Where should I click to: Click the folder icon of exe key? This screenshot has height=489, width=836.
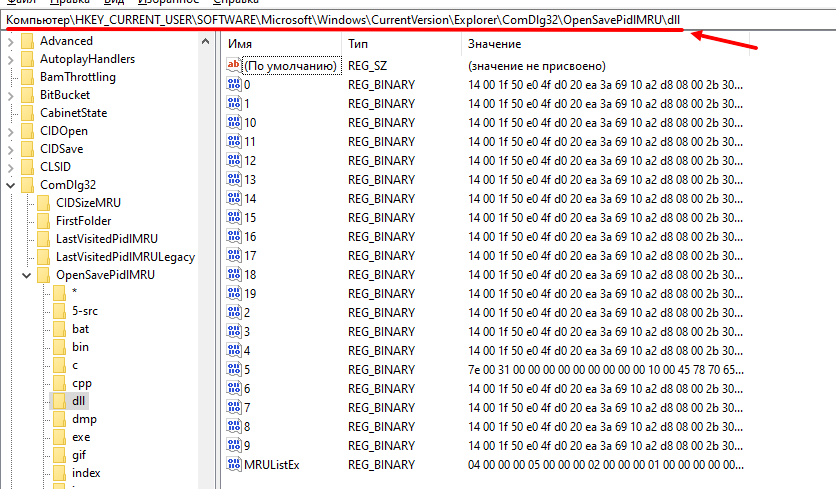point(59,437)
